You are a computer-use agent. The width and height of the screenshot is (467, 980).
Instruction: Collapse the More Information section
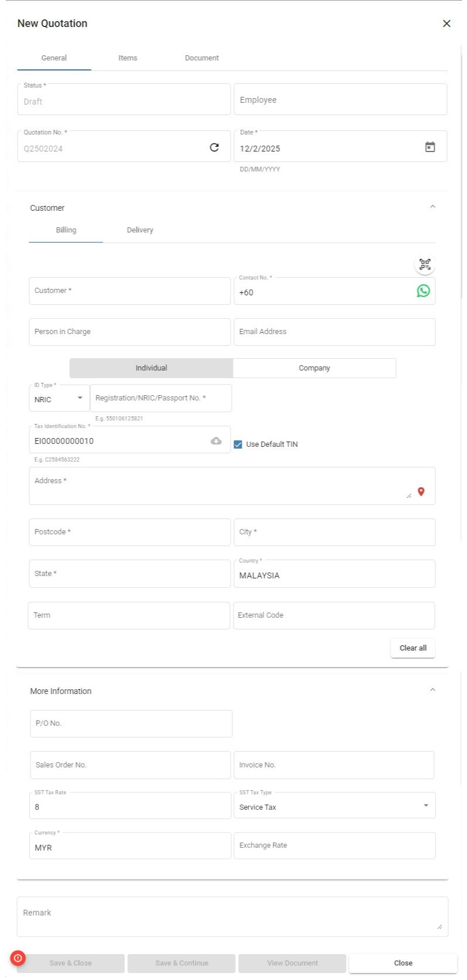click(432, 690)
